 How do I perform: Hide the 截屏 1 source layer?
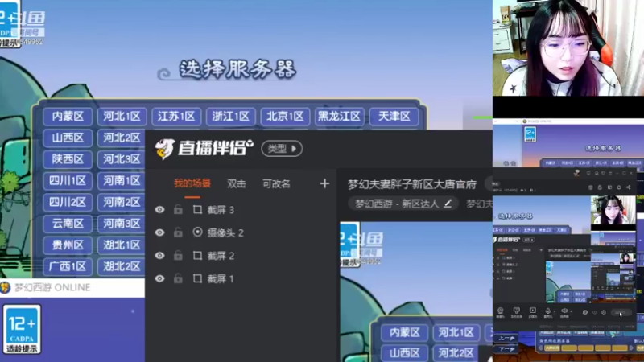pos(159,278)
